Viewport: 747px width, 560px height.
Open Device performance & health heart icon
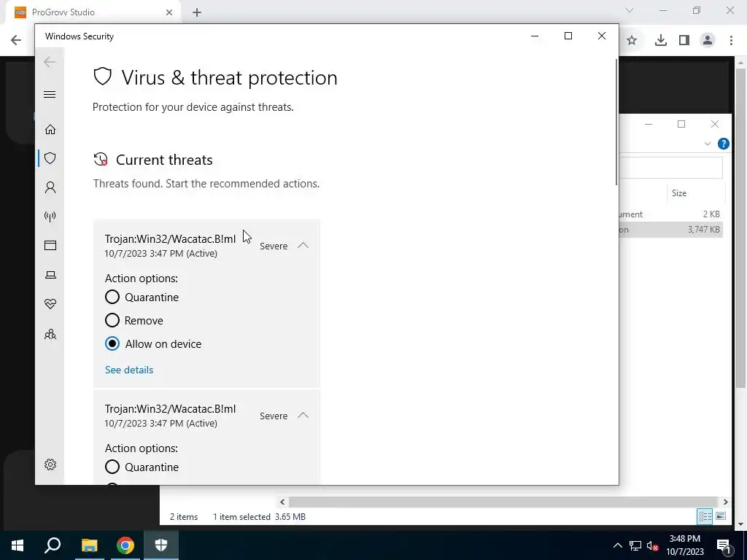(50, 304)
